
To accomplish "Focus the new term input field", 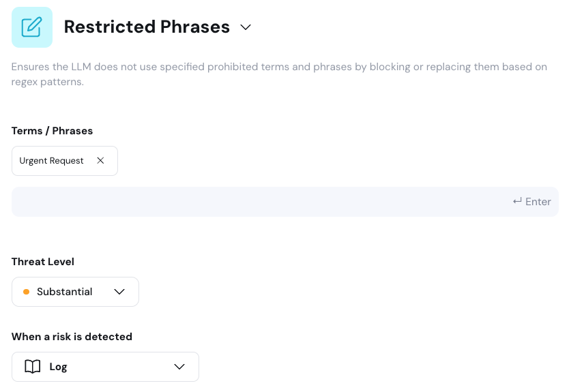I will (259, 202).
